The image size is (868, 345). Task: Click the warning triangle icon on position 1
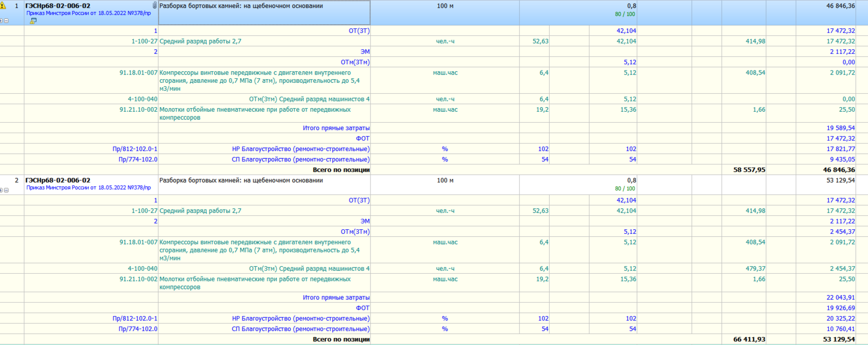(x=3, y=6)
